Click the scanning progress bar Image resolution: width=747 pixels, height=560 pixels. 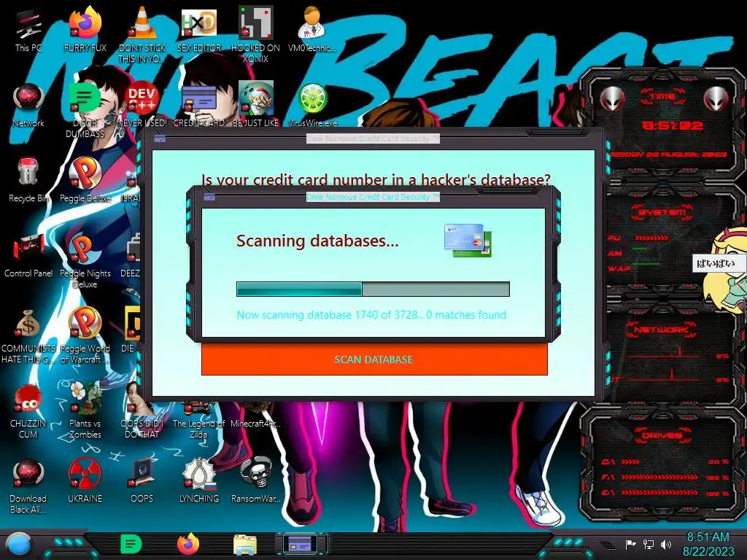[373, 289]
